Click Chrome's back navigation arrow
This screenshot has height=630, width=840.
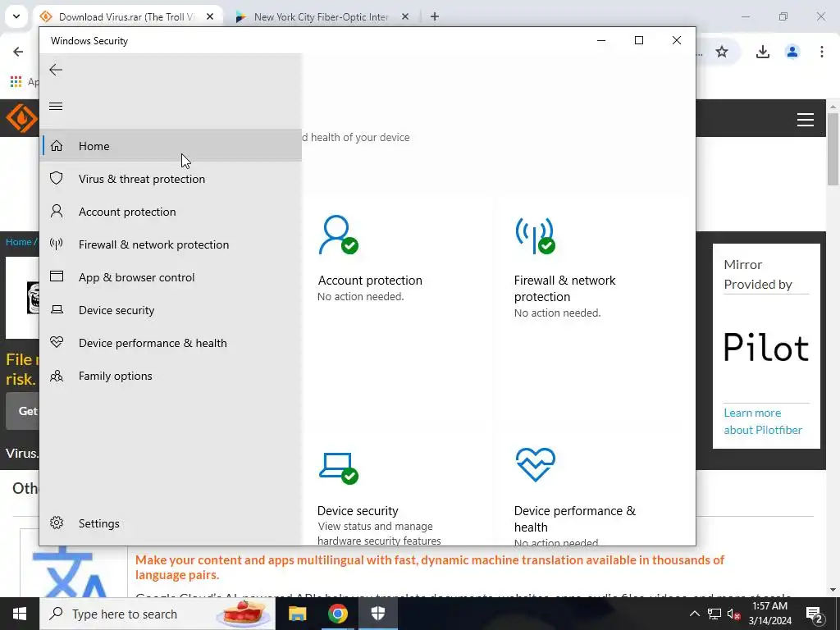[18, 52]
